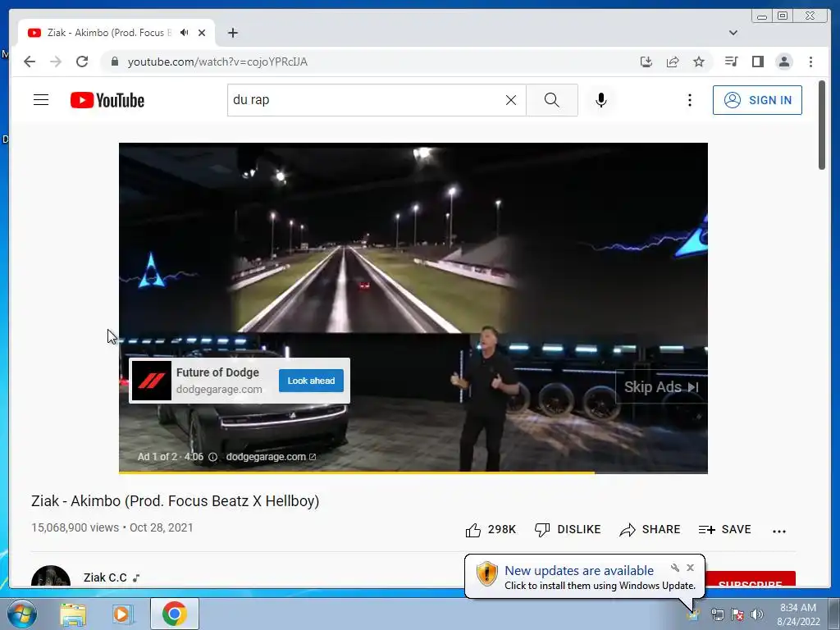The height and width of the screenshot is (630, 840).
Task: Start voice search with the microphone
Action: [x=601, y=100]
